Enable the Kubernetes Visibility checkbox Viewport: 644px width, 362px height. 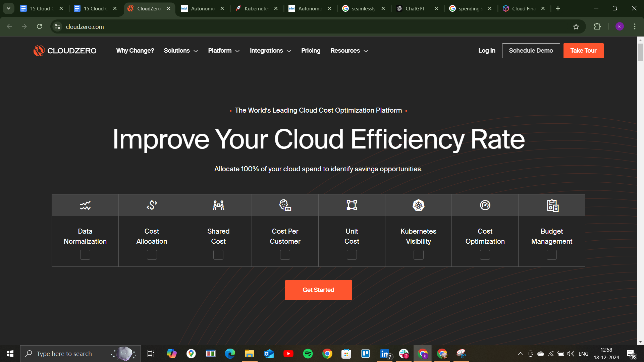pos(418,255)
